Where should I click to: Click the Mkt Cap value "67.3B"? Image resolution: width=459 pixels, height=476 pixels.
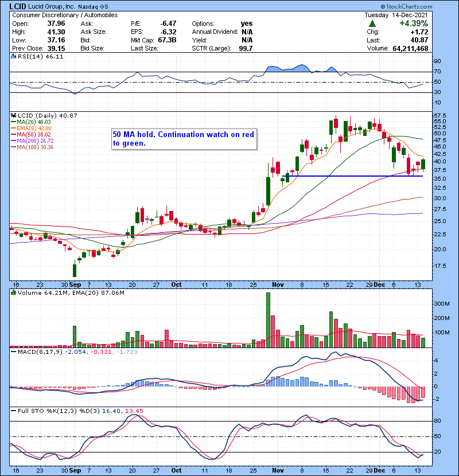[x=167, y=40]
